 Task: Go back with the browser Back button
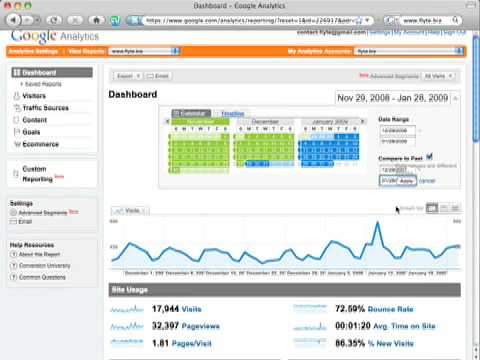click(x=13, y=20)
